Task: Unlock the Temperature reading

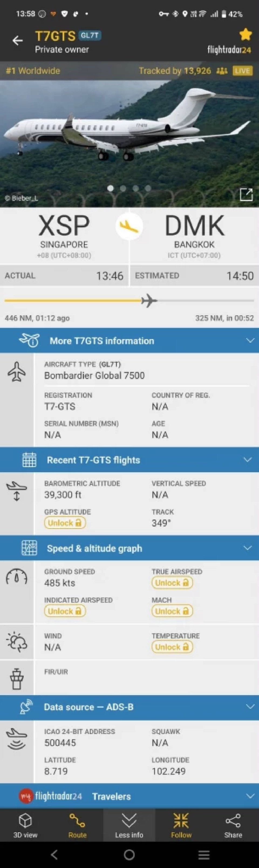Action: click(x=172, y=647)
